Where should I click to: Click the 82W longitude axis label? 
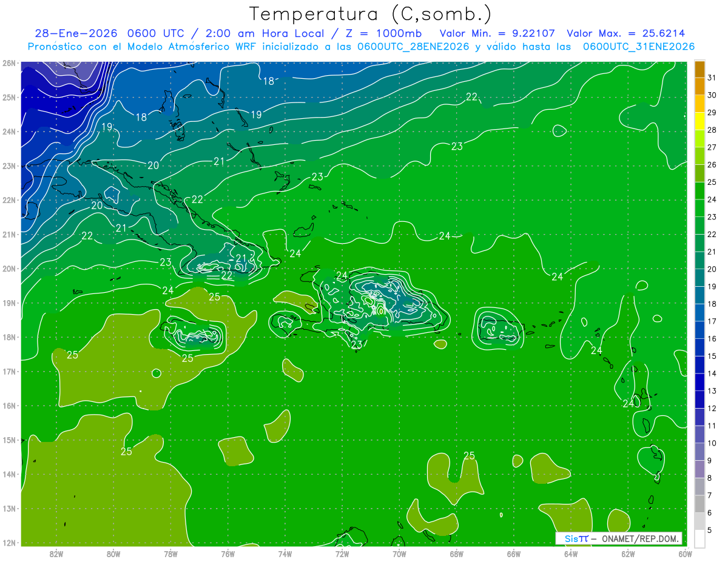point(56,554)
